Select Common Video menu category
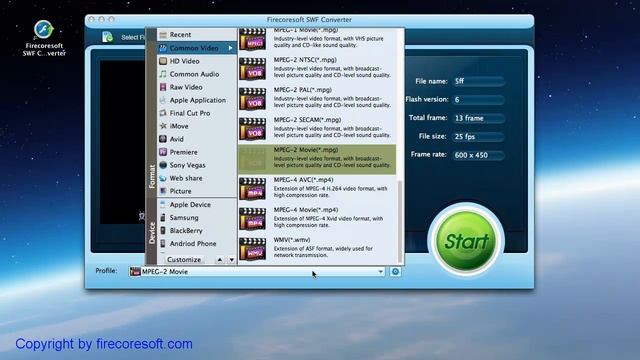 point(197,48)
